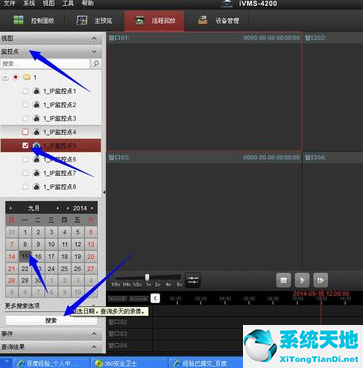The width and height of the screenshot is (363, 368).
Task: Select September 16 in the calendar
Action: (x=38, y=256)
